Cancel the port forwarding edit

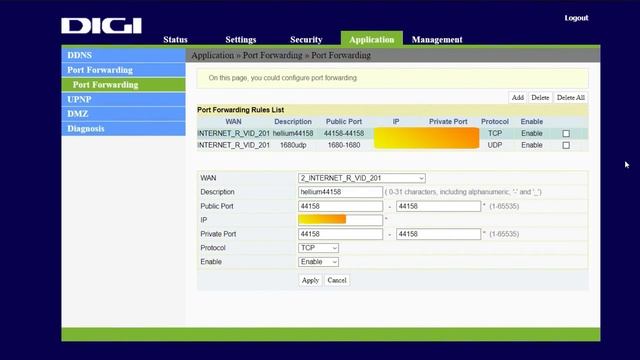tap(337, 280)
